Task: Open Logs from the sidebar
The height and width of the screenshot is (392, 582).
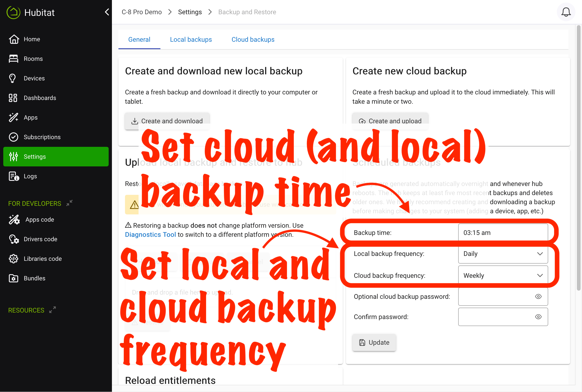Action: (56, 176)
